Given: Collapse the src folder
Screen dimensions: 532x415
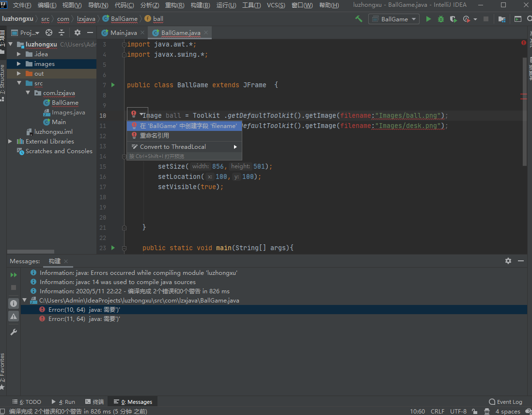Looking at the screenshot, I should pos(19,83).
